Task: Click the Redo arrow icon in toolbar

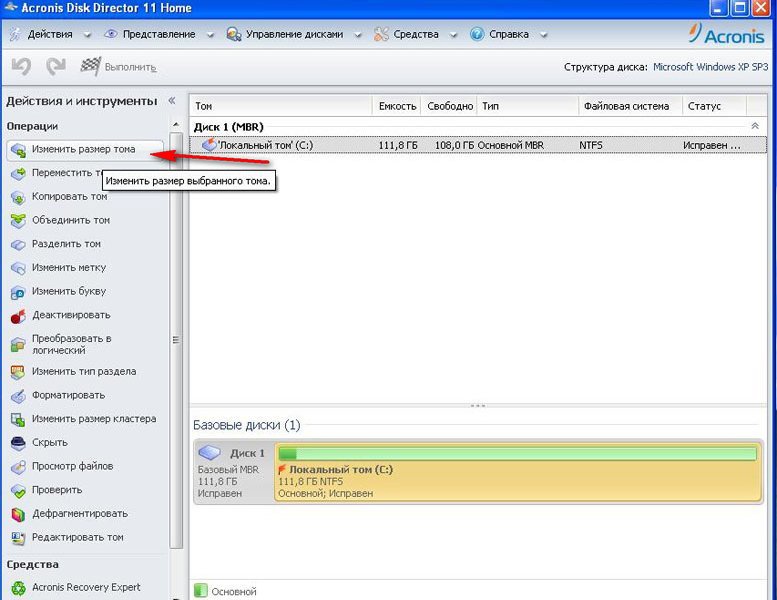Action: point(56,67)
